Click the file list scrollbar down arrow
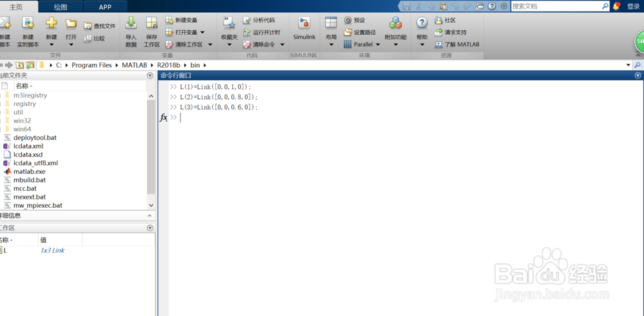Image resolution: width=644 pixels, height=316 pixels. 151,205
